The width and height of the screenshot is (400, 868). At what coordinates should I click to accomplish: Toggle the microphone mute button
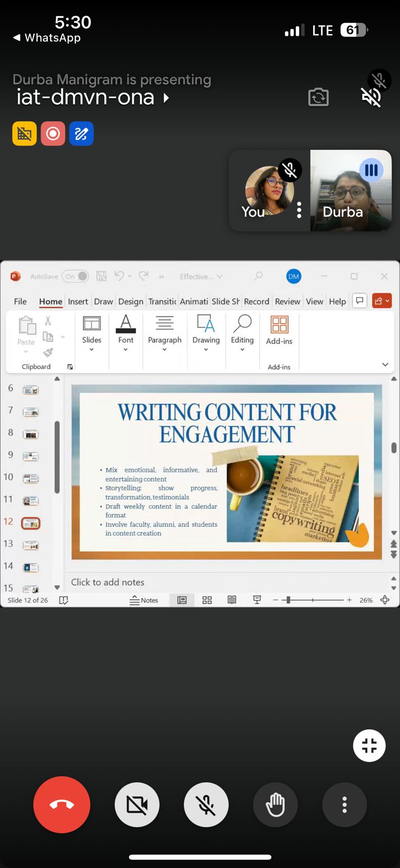[206, 805]
